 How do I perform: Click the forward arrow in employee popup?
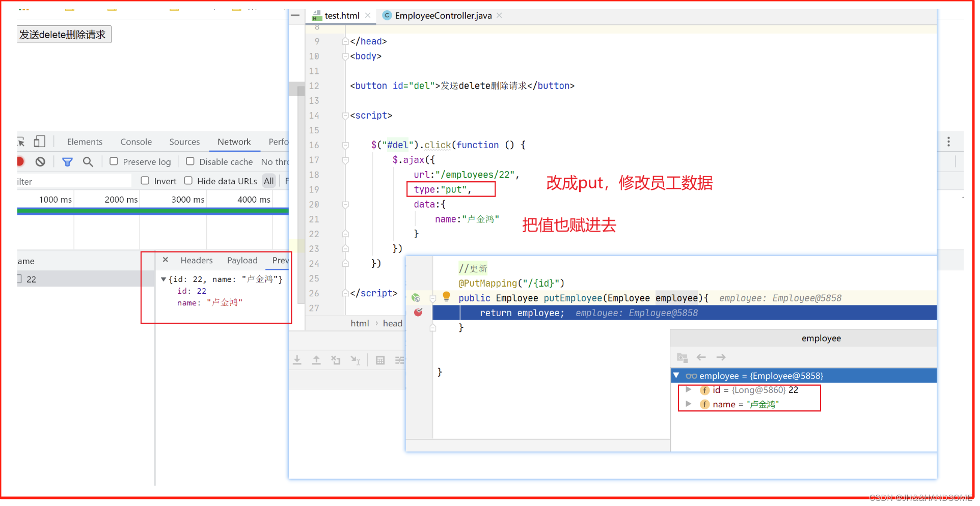pos(721,357)
